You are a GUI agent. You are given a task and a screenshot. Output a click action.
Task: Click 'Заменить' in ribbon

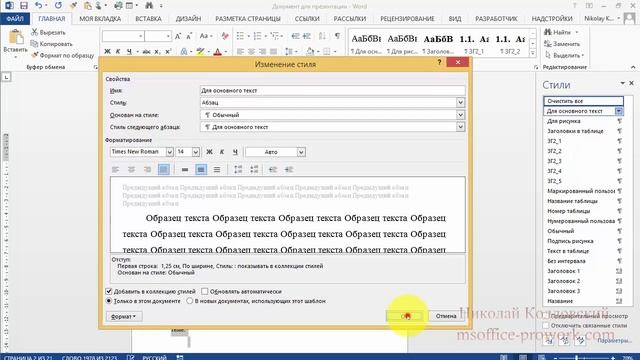[562, 44]
